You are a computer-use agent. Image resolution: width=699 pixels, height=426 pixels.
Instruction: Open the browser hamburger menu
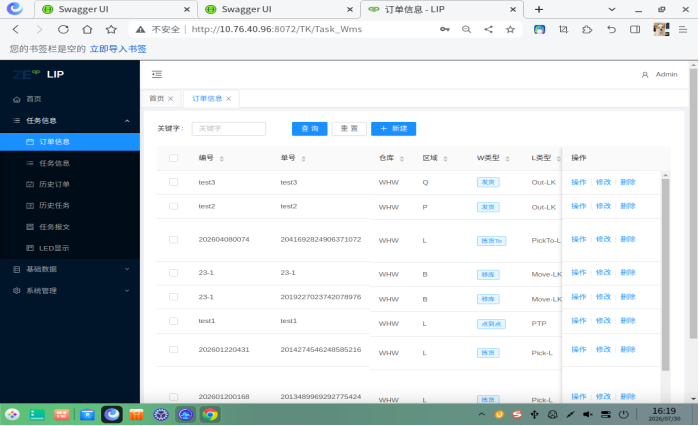[x=683, y=29]
